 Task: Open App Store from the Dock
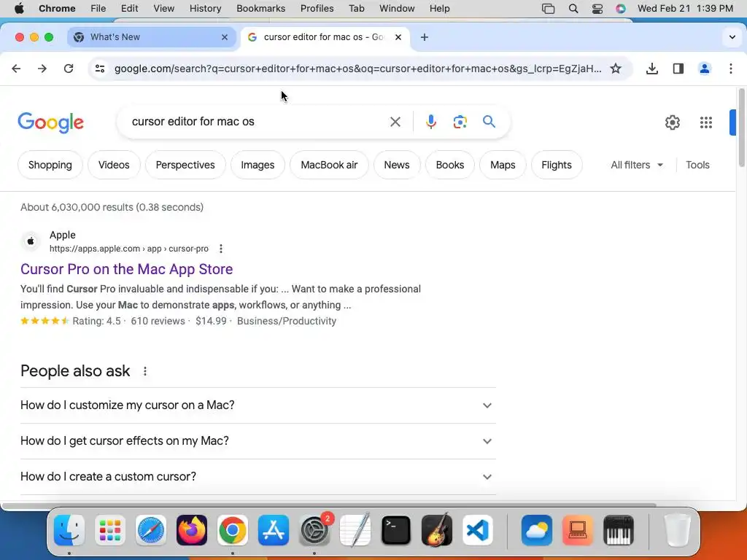[x=274, y=530]
